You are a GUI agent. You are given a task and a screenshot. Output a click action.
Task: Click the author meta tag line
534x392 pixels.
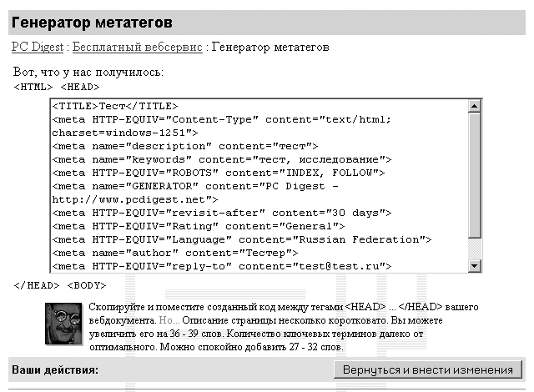point(174,253)
